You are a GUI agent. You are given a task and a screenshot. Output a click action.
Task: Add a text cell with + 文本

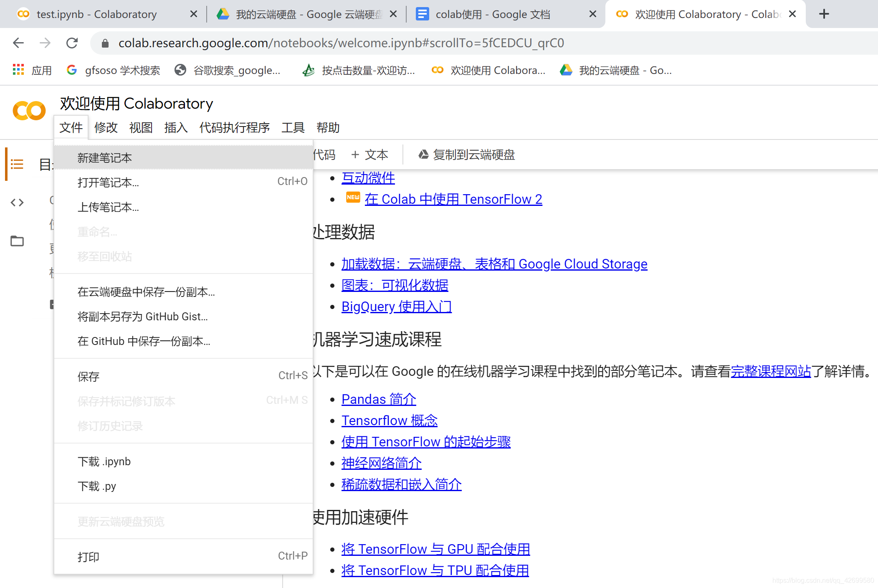[369, 155]
